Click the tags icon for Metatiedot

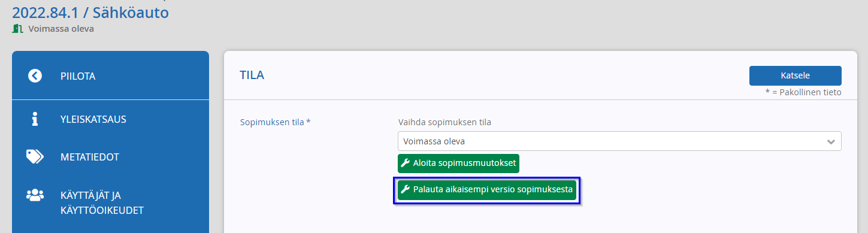(x=35, y=156)
